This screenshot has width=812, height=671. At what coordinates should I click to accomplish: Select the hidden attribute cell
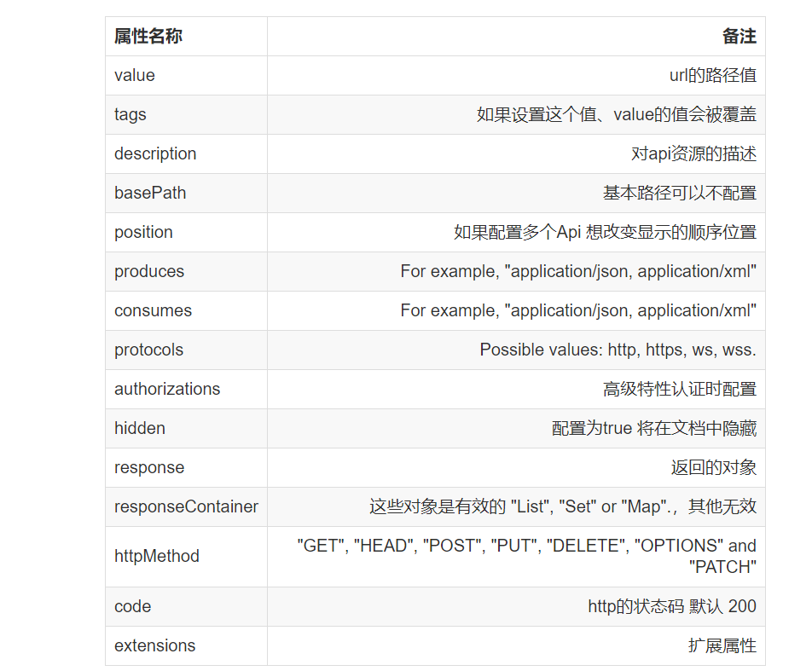click(187, 428)
